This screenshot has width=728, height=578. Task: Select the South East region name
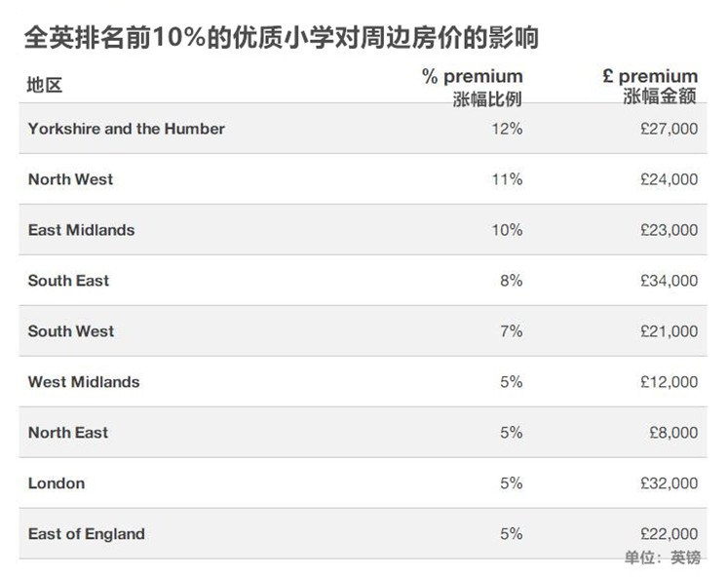68,281
